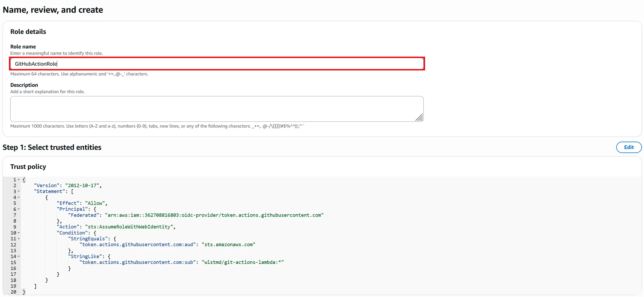Click the "2012-10-17" version value
This screenshot has height=297, width=644.
tap(82, 186)
